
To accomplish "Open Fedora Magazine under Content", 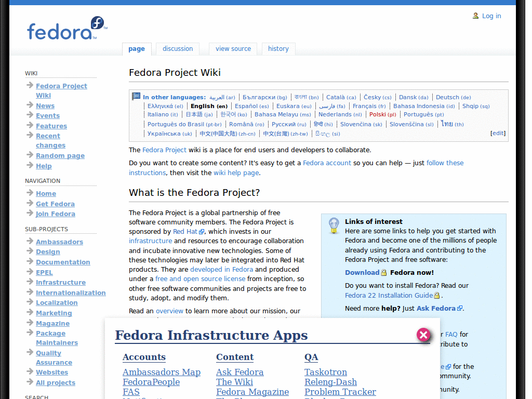I will (252, 392).
